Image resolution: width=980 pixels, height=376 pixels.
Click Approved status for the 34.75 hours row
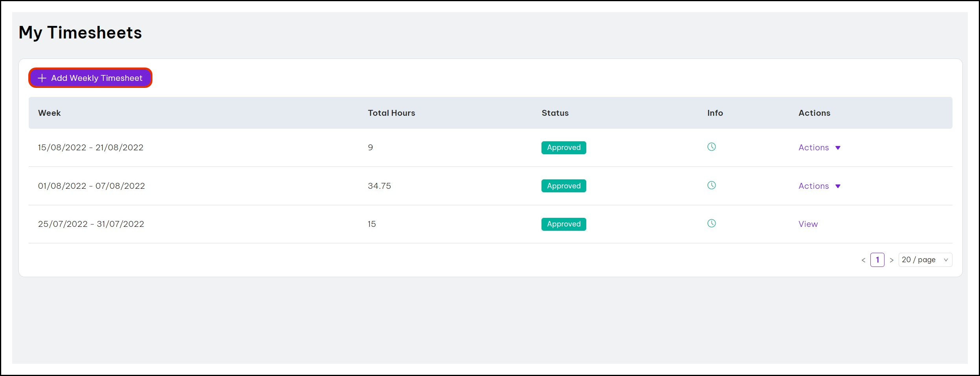coord(563,186)
